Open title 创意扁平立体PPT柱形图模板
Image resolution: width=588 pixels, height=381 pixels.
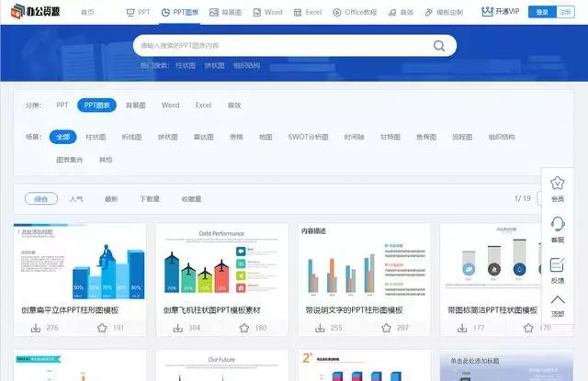[x=70, y=310]
